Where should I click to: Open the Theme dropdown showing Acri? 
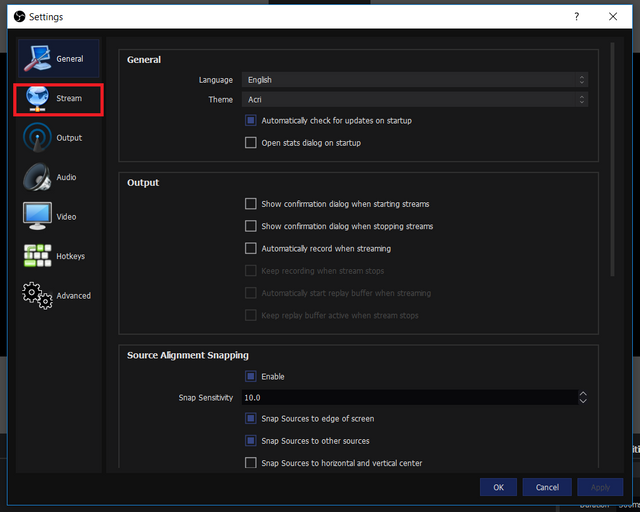[414, 100]
